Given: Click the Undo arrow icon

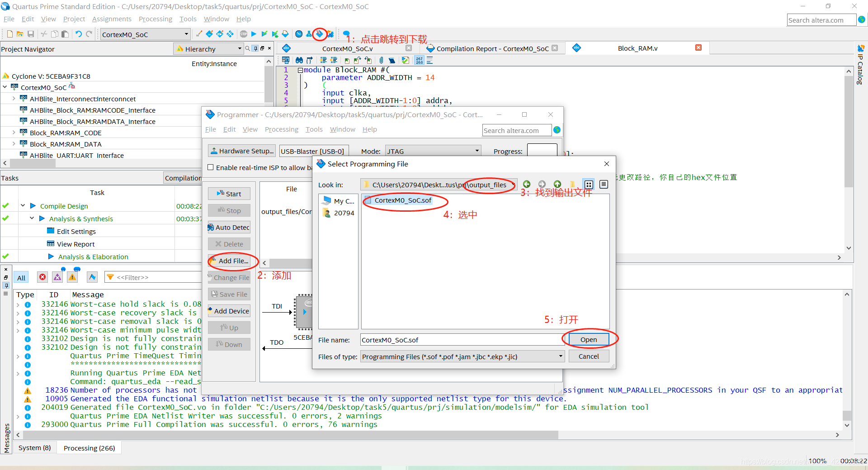Looking at the screenshot, I should click(x=79, y=34).
